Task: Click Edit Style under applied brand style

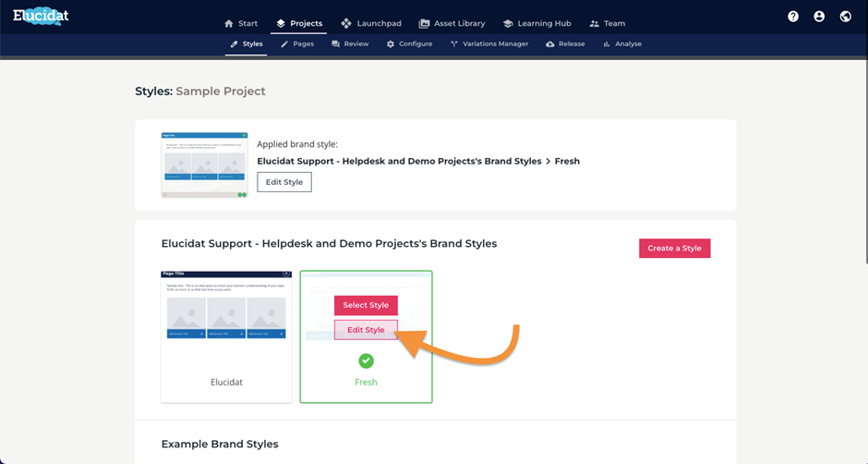Action: pos(284,182)
